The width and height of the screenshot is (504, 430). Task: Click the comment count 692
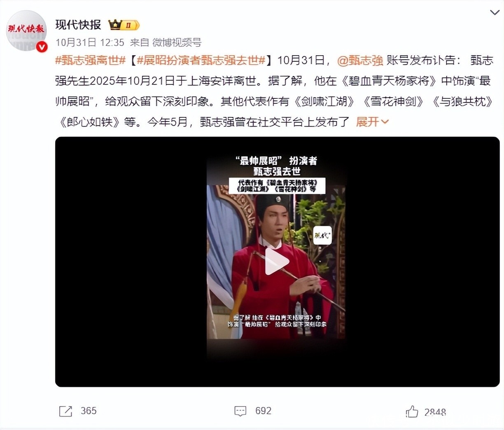pyautogui.click(x=264, y=411)
